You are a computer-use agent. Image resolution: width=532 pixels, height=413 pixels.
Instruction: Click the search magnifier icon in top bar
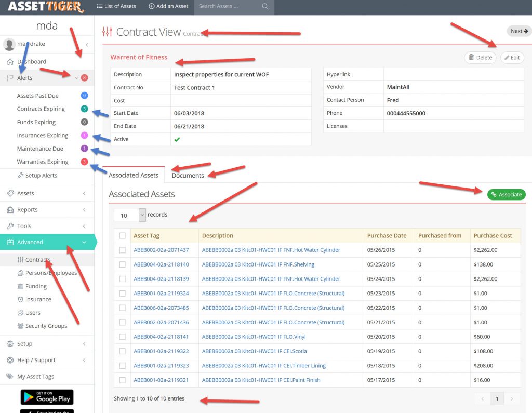[265, 6]
